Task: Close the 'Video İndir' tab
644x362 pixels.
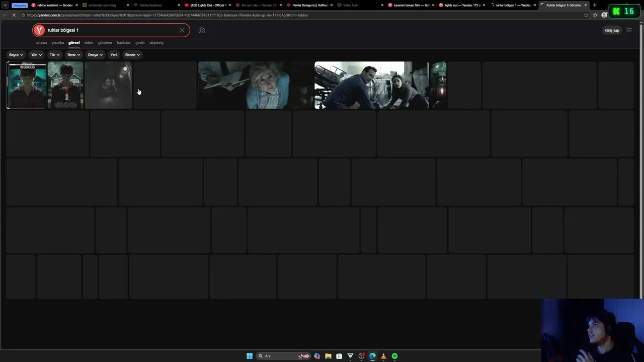Action: pos(382,5)
